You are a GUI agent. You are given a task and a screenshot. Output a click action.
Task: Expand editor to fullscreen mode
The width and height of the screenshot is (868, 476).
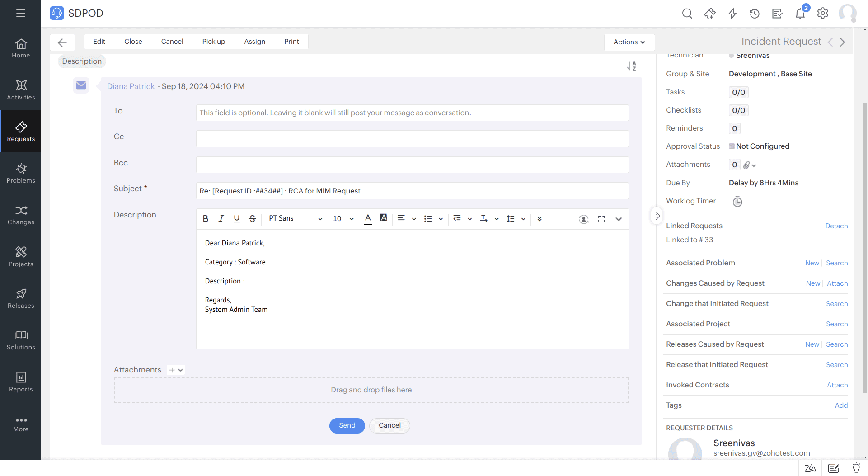[x=601, y=219]
